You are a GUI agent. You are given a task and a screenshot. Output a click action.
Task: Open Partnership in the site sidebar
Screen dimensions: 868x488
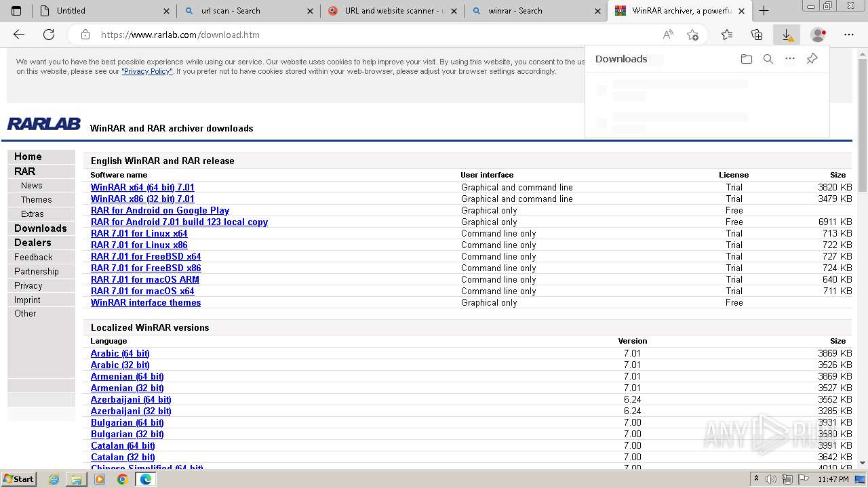[37, 272]
